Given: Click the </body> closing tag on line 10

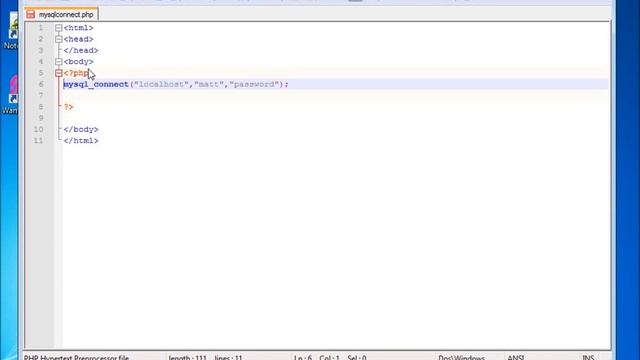Looking at the screenshot, I should (x=81, y=129).
